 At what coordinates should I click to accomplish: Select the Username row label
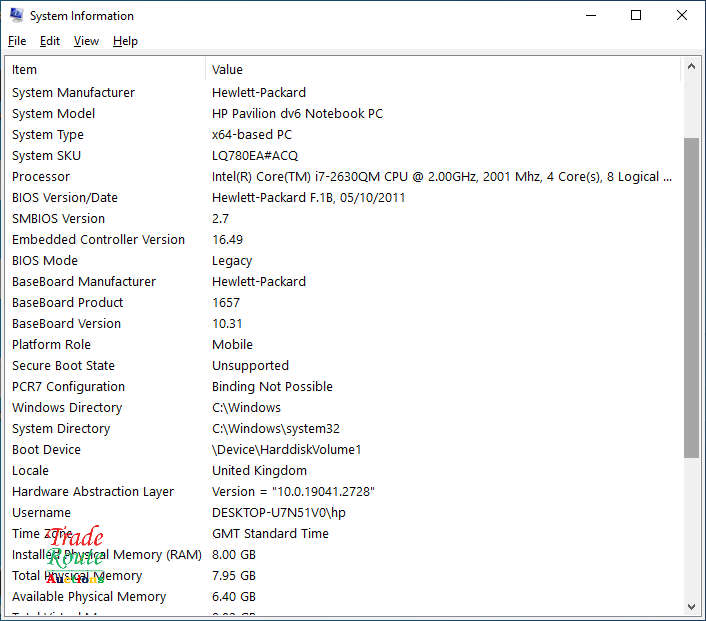coord(41,513)
